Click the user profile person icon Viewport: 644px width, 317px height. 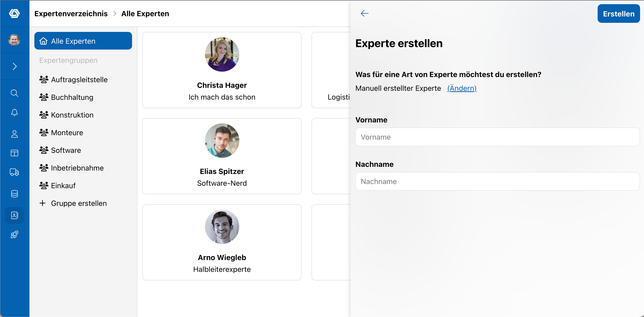(x=14, y=134)
